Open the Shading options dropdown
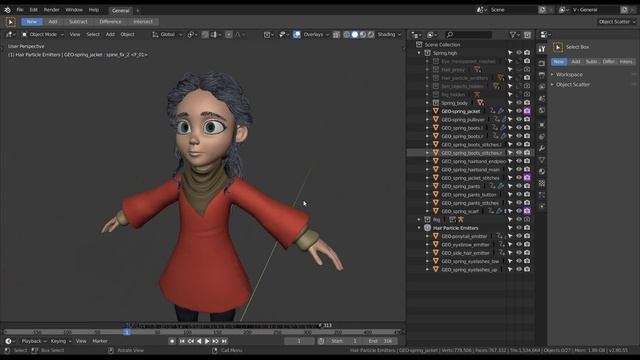The height and width of the screenshot is (360, 640). click(x=389, y=35)
